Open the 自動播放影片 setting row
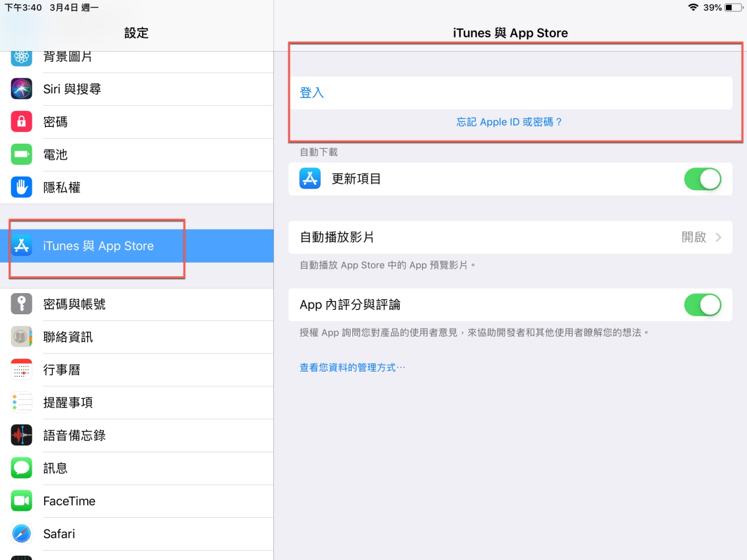 [x=510, y=237]
